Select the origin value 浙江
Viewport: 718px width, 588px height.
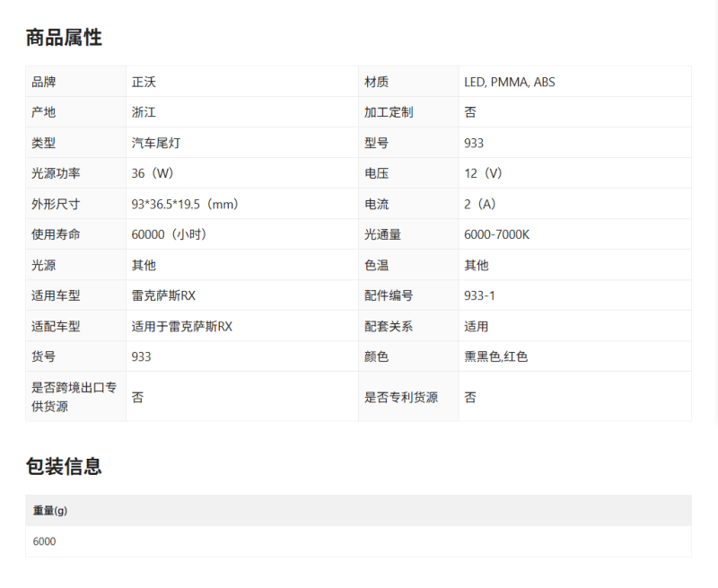pos(144,113)
